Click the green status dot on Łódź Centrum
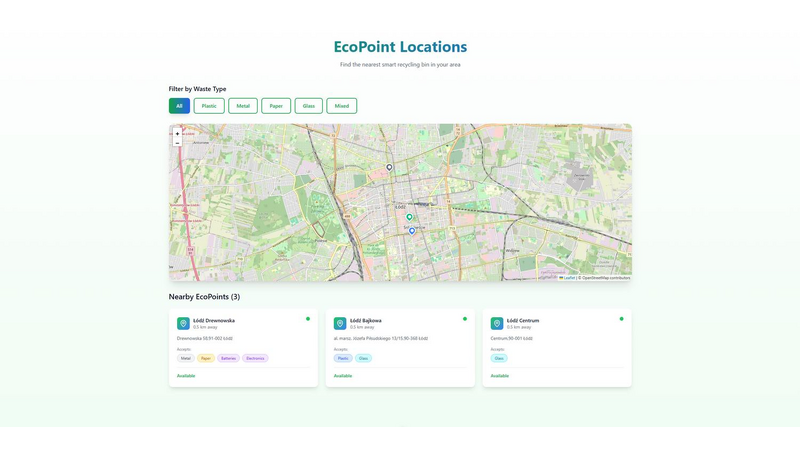The width and height of the screenshot is (800, 450). pyautogui.click(x=621, y=319)
